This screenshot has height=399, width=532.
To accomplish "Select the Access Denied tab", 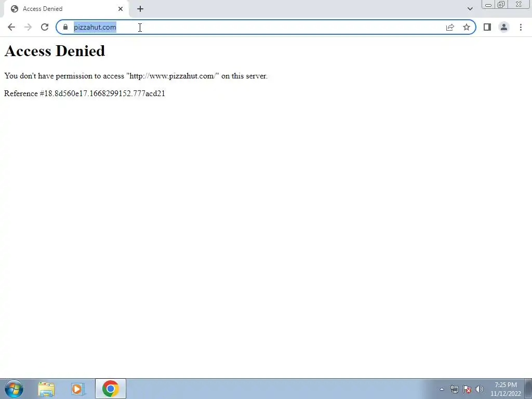I will click(66, 9).
